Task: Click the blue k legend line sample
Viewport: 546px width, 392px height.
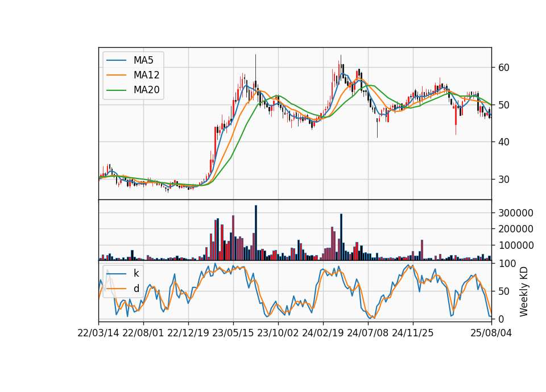Action: [116, 273]
